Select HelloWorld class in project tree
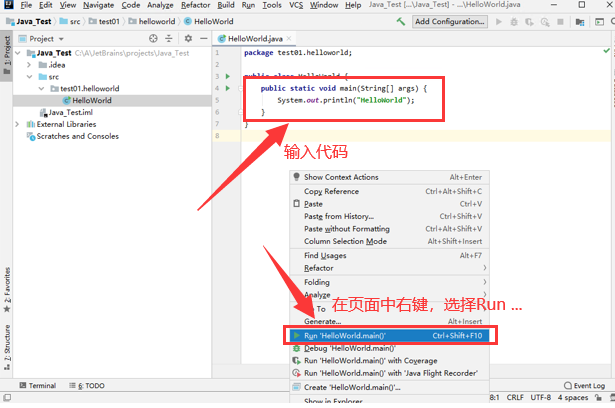Screen dimensions: 615x408 (112, 100)
